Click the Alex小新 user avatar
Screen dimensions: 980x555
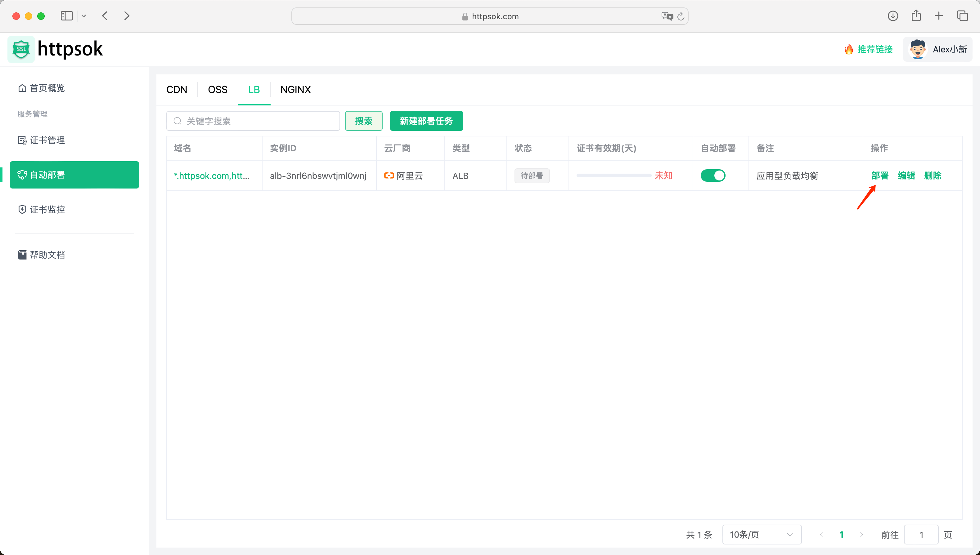[917, 50]
